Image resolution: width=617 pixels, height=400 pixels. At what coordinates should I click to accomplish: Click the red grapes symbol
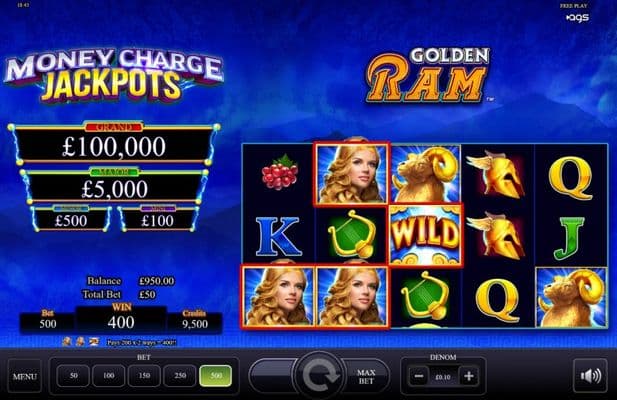coord(280,173)
